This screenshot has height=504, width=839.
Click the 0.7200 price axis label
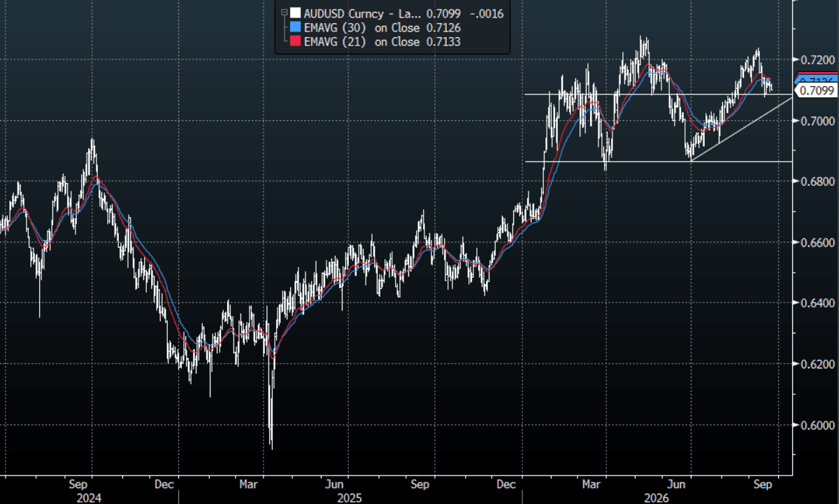pyautogui.click(x=817, y=60)
